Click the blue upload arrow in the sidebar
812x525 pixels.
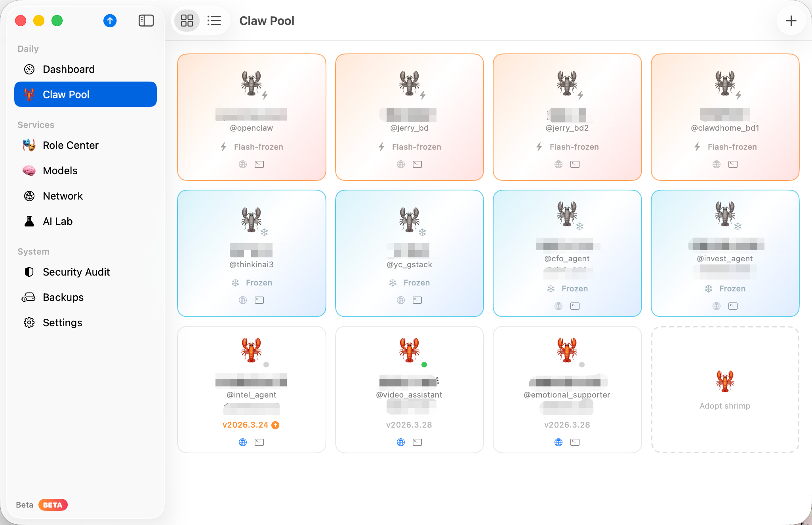coord(110,21)
